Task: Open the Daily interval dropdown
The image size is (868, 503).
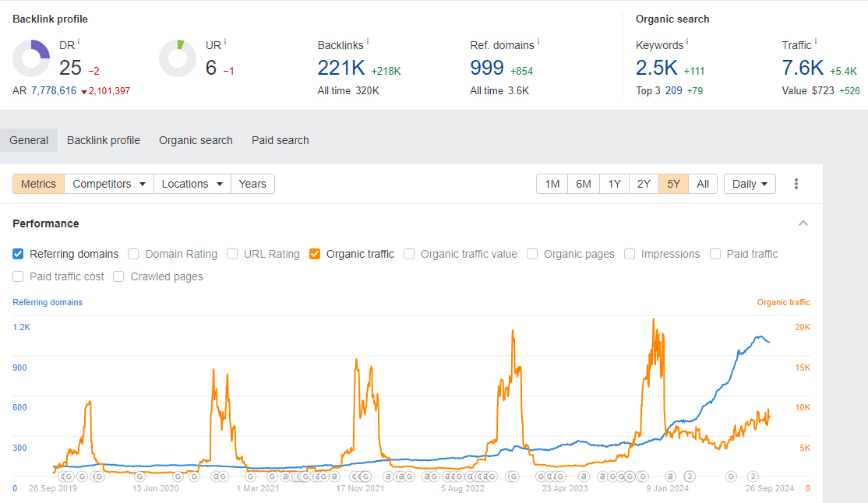Action: 750,184
